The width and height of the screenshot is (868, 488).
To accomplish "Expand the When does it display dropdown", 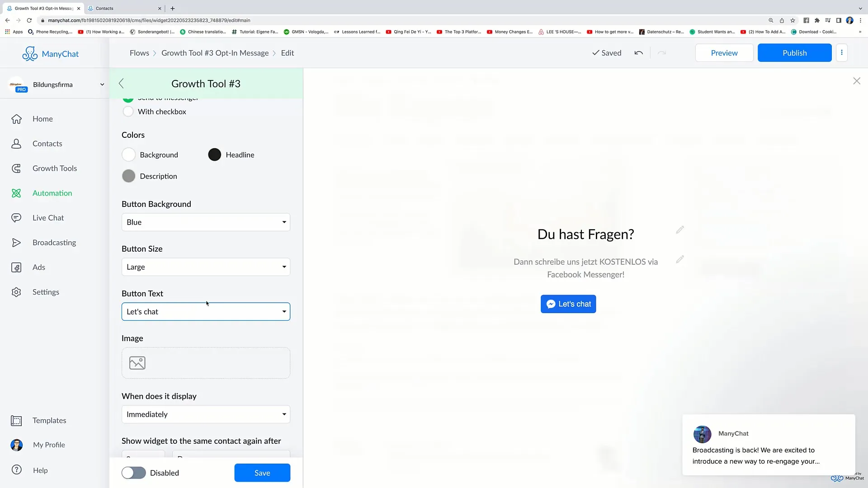I will tap(206, 414).
